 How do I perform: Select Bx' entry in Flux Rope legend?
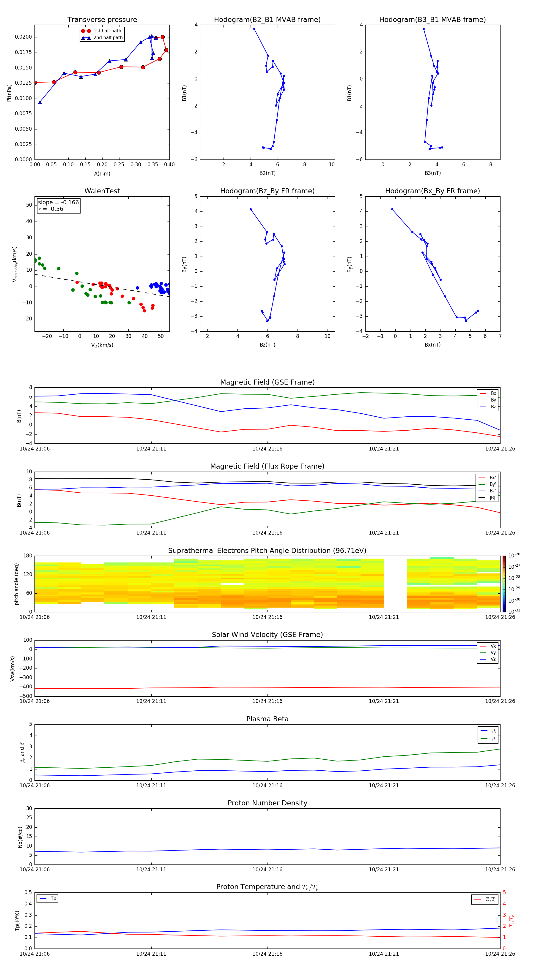coord(487,478)
